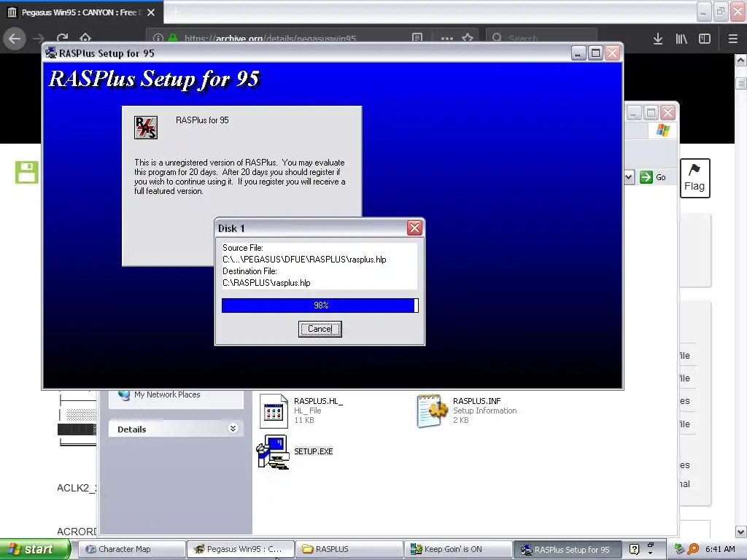This screenshot has height=560, width=747.
Task: Switch to Character Map taskbar button
Action: coord(131,549)
